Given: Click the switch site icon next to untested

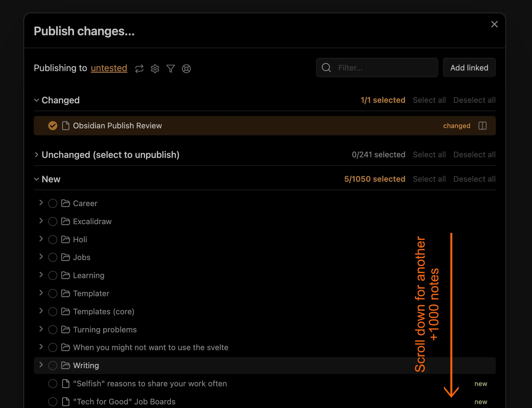Looking at the screenshot, I should pos(139,69).
